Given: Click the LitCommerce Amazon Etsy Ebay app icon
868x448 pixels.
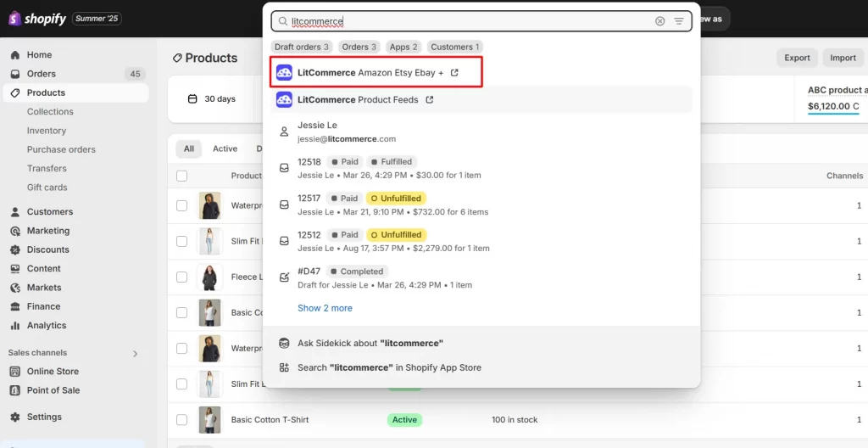Looking at the screenshot, I should (284, 73).
